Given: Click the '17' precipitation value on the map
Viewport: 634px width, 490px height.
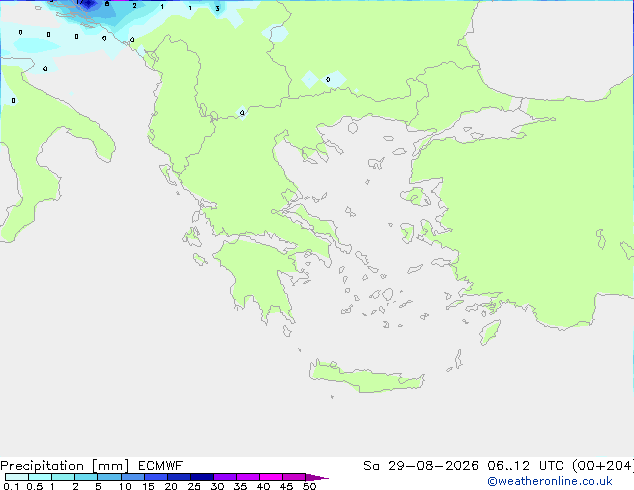Looking at the screenshot, I should tap(79, 2).
